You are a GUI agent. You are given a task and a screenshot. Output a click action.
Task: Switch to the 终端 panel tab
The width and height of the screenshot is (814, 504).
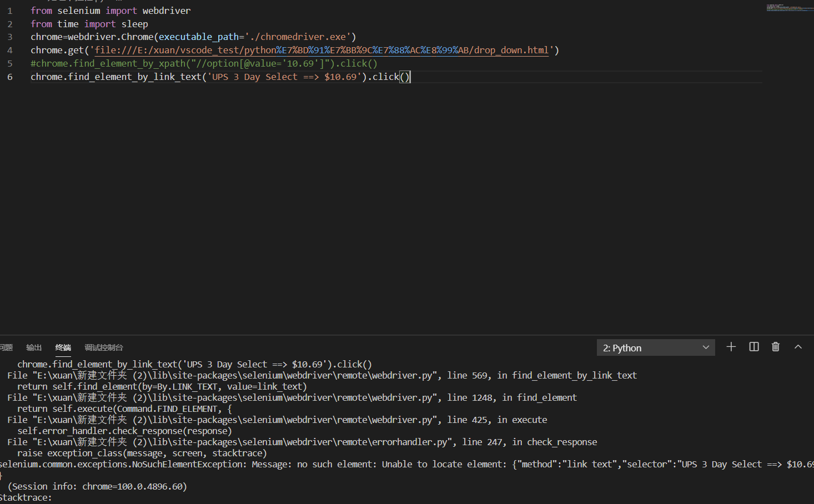pos(63,347)
